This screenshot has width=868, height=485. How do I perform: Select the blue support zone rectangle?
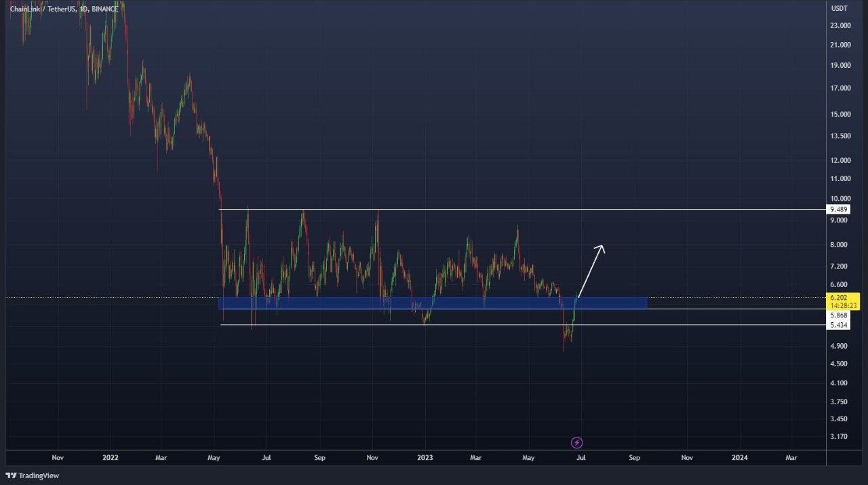pyautogui.click(x=432, y=303)
